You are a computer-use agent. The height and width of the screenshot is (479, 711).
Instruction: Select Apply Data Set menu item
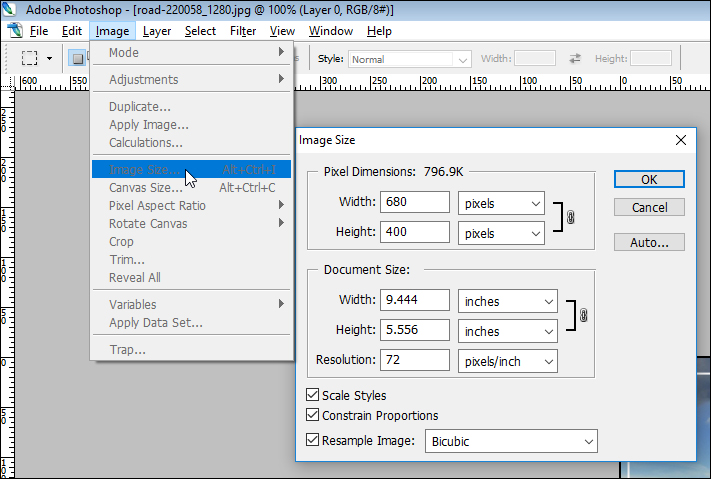pos(191,323)
